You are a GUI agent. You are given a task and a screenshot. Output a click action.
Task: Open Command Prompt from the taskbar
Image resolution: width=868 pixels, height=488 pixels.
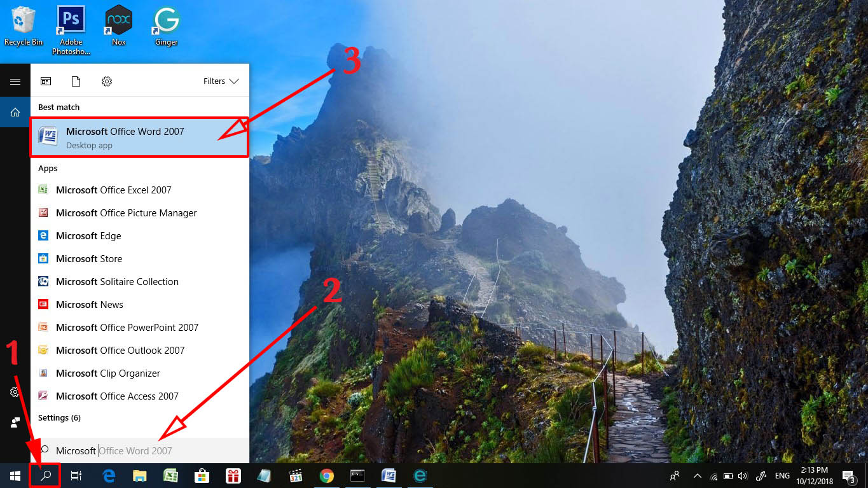point(357,476)
